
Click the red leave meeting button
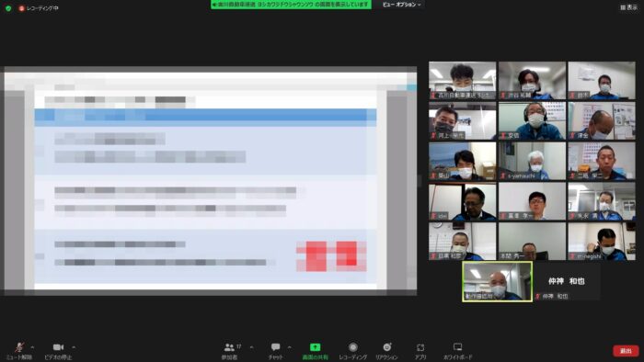click(626, 351)
